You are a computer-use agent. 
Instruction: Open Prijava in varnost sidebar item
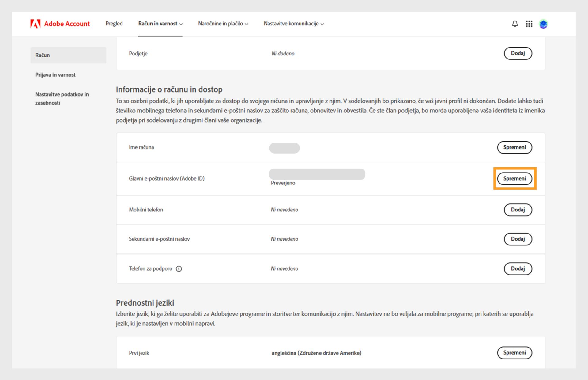[55, 75]
